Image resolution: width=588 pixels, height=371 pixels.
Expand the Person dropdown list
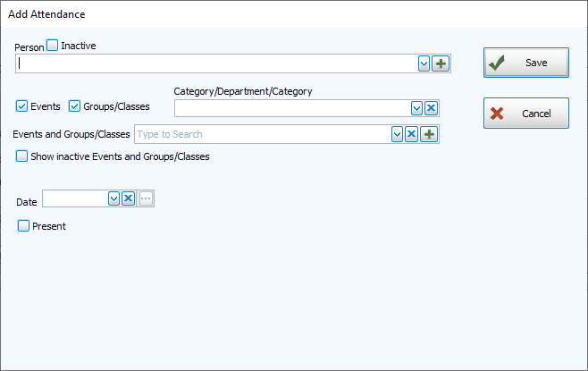424,63
